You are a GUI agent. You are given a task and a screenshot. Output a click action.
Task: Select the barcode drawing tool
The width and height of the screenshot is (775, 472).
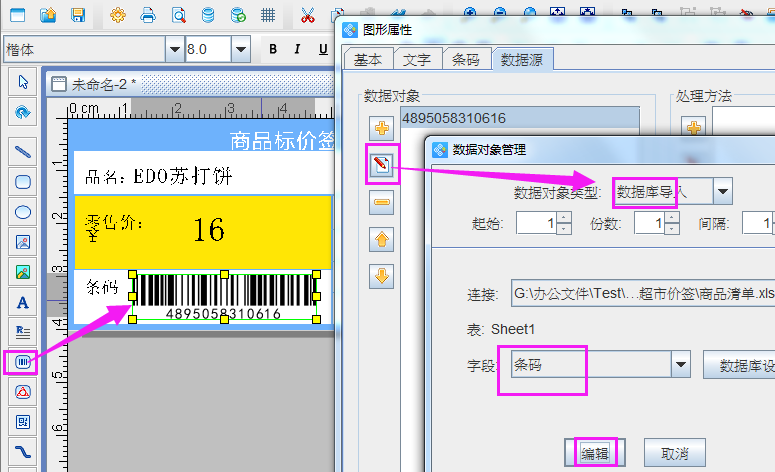(21, 362)
